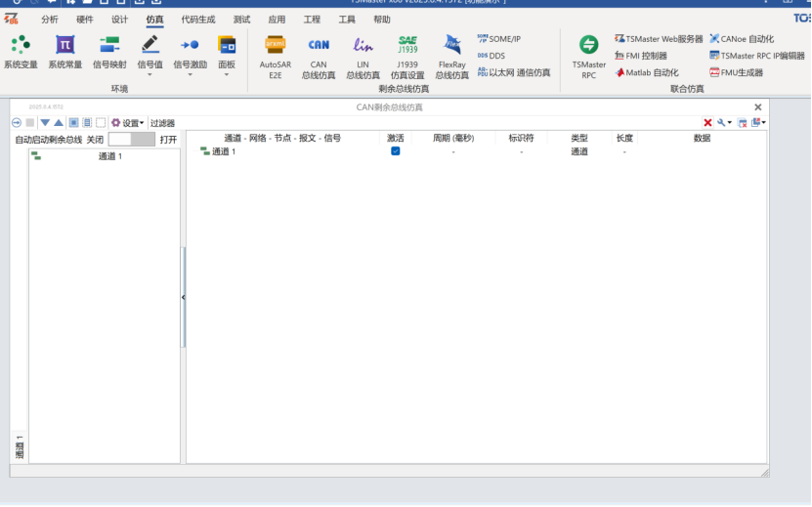Screen dimensions: 812x507
Task: Select the 通道 1 row in the table
Action: pyautogui.click(x=476, y=151)
